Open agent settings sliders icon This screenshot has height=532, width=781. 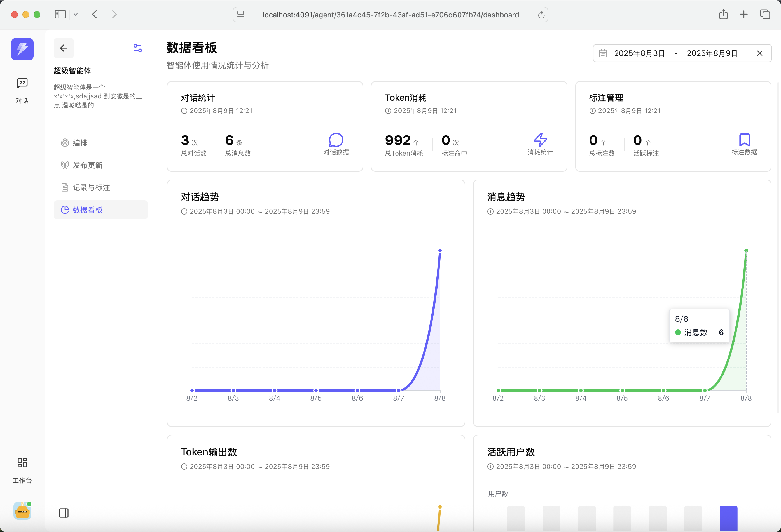(138, 48)
